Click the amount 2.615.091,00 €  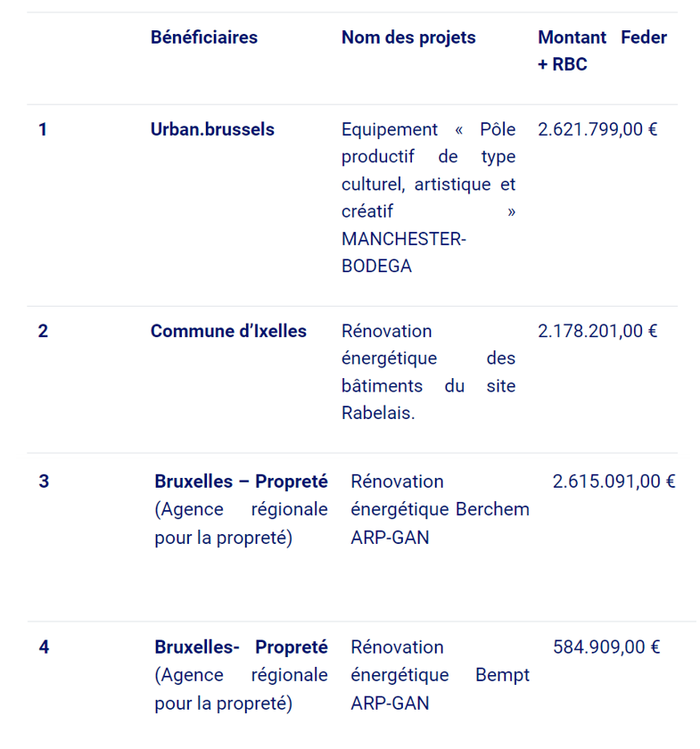pos(614,481)
